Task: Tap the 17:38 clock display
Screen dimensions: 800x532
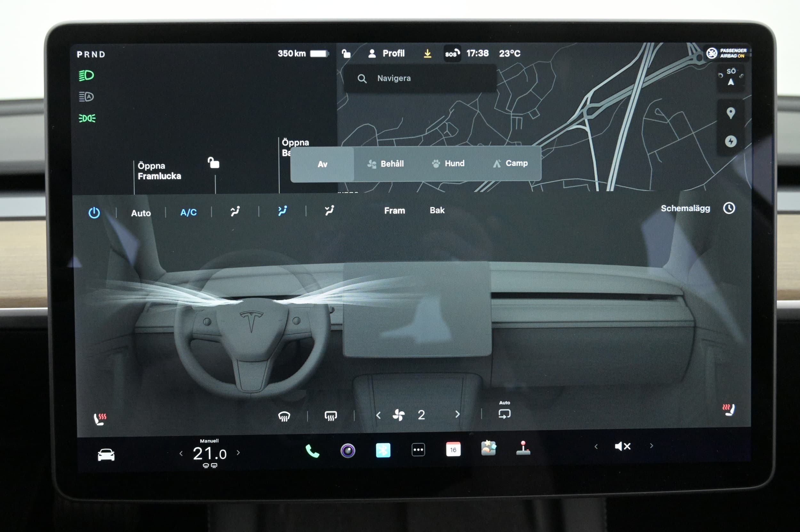Action: [477, 53]
